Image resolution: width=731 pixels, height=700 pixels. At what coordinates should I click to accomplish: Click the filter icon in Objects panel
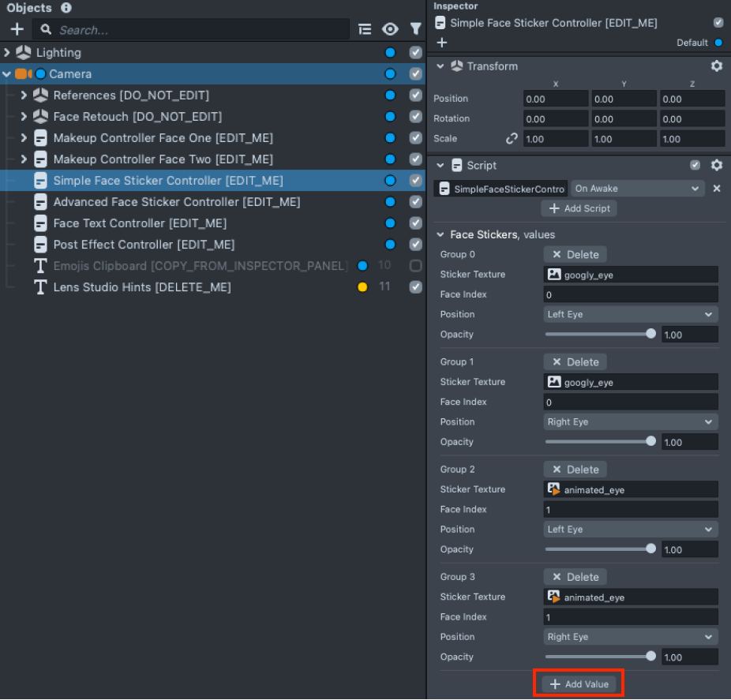tap(416, 28)
